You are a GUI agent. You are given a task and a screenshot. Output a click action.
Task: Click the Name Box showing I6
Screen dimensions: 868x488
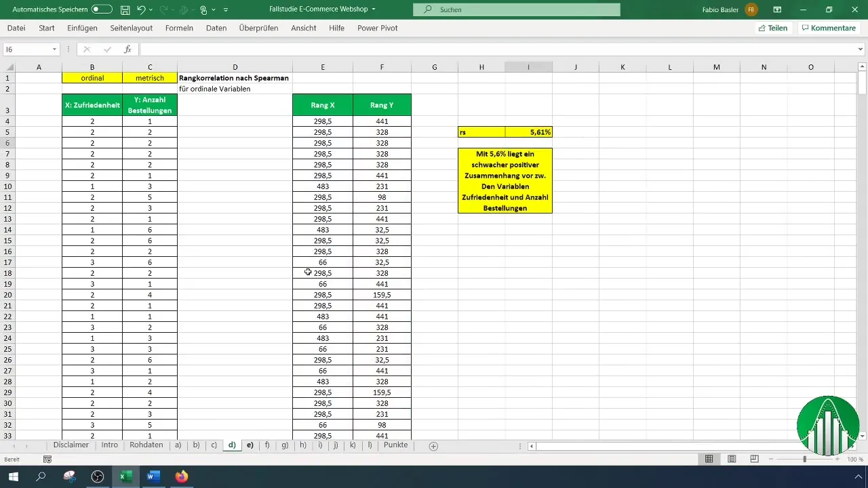click(26, 49)
